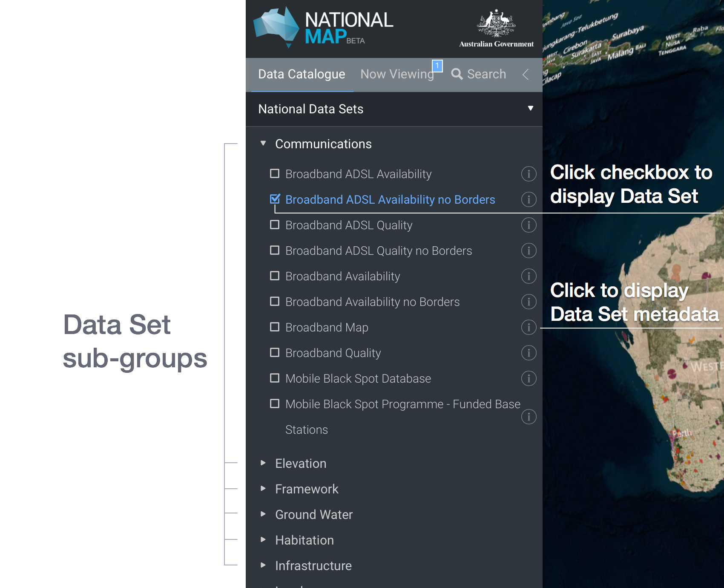Image resolution: width=724 pixels, height=588 pixels.
Task: Expand the Elevation group triangle
Action: point(263,463)
